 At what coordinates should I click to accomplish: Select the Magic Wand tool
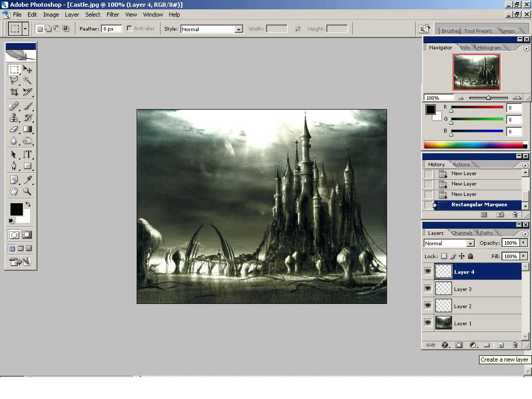coord(27,81)
